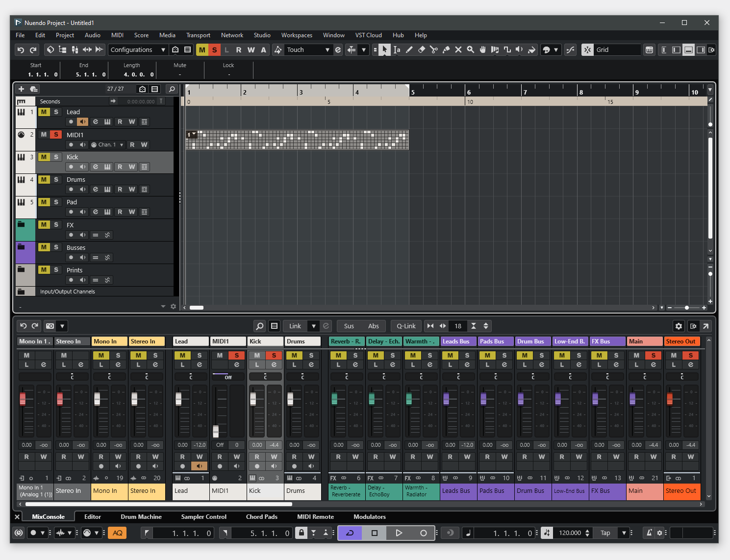Open the Configurations dropdown
Image resolution: width=730 pixels, height=560 pixels.
point(138,49)
